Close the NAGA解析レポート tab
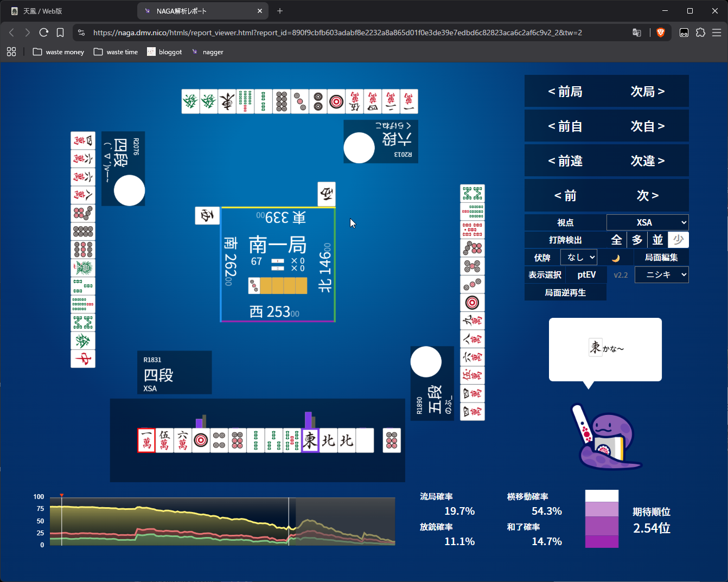728x582 pixels. click(260, 11)
